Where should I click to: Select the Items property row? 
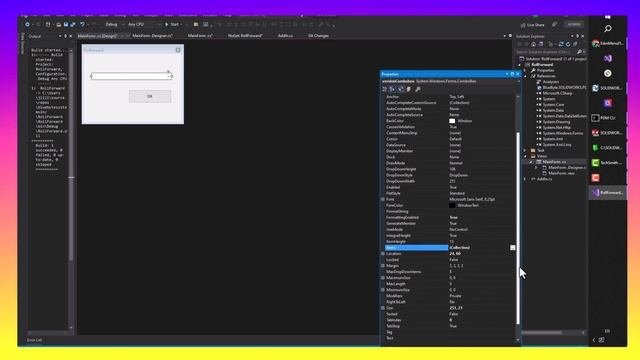[x=449, y=248]
